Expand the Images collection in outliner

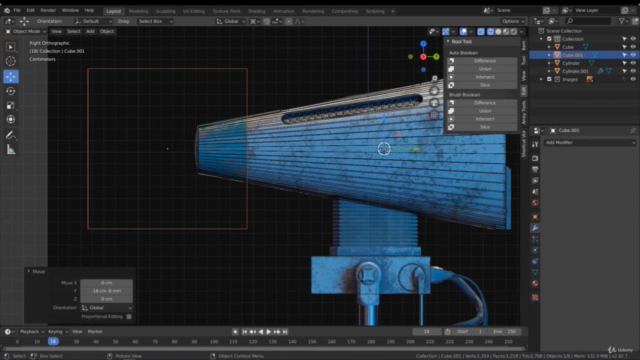542,79
